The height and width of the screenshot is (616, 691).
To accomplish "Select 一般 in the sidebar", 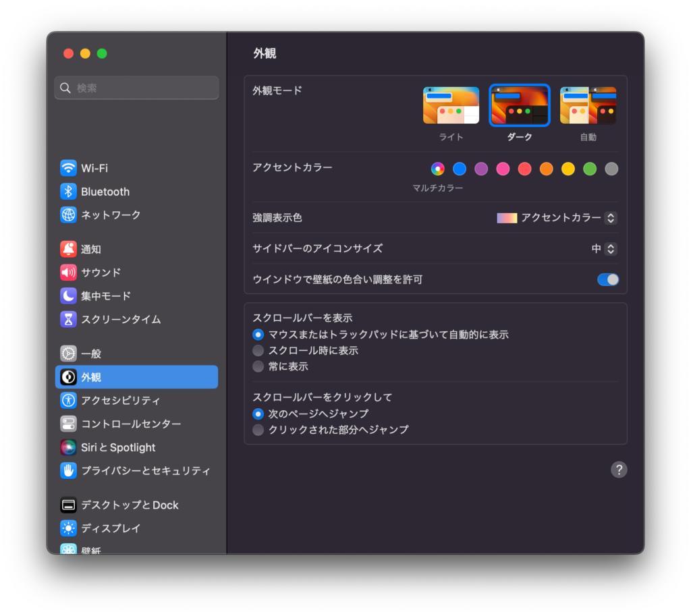I will pyautogui.click(x=91, y=354).
